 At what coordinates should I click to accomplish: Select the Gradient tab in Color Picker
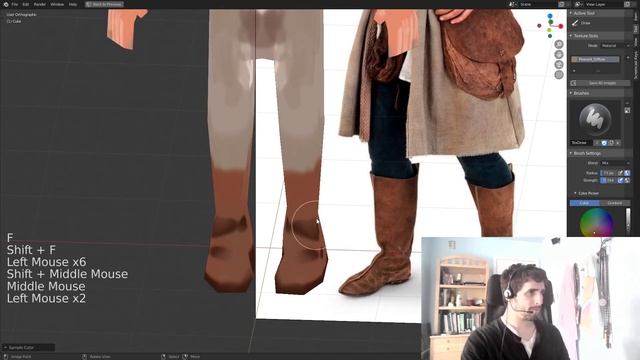(615, 203)
